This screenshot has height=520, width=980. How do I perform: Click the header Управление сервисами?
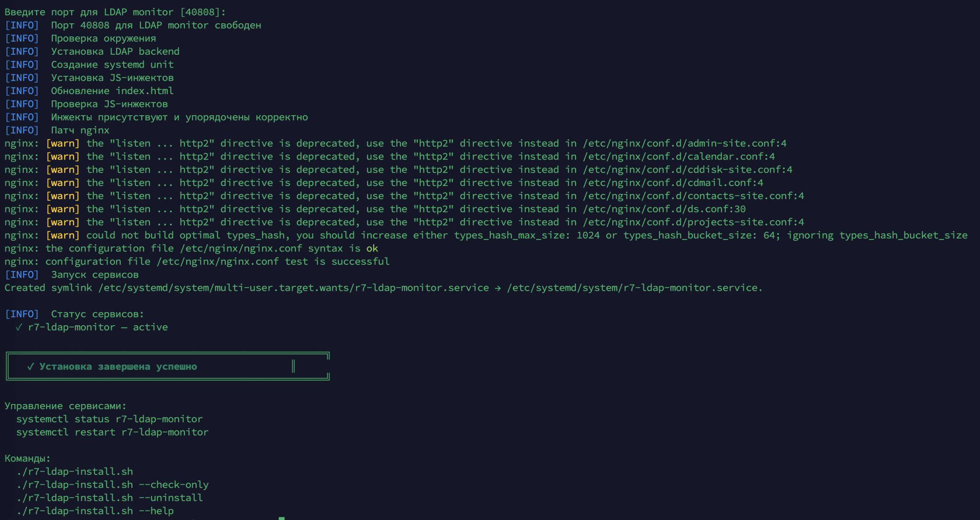coord(65,406)
